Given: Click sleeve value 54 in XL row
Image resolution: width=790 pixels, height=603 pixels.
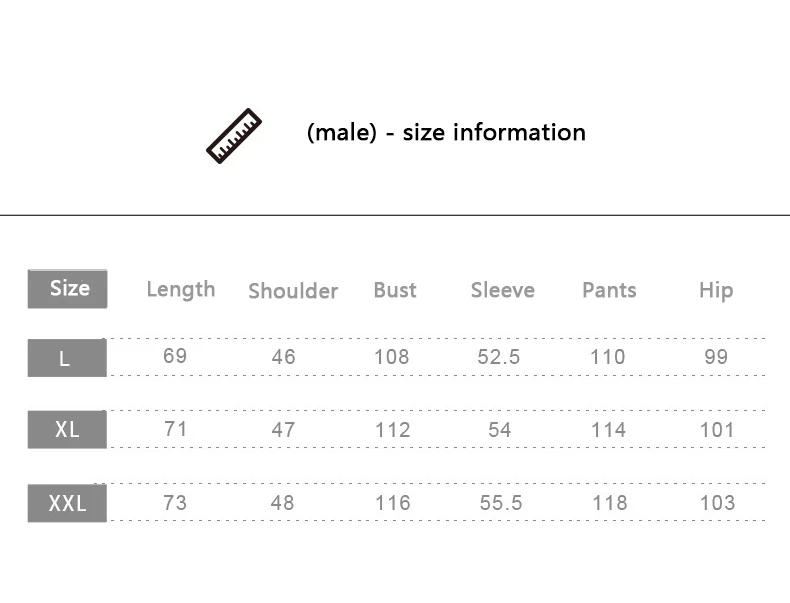Looking at the screenshot, I should (500, 430).
